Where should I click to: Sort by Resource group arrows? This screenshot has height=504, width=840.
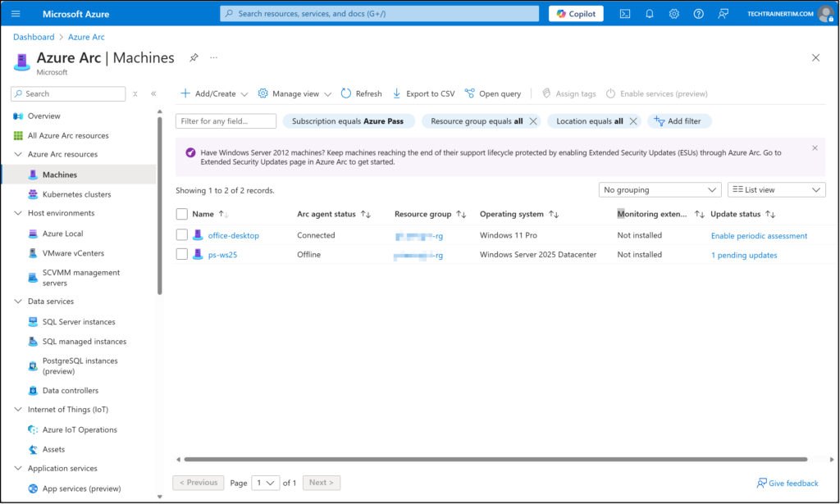(461, 214)
